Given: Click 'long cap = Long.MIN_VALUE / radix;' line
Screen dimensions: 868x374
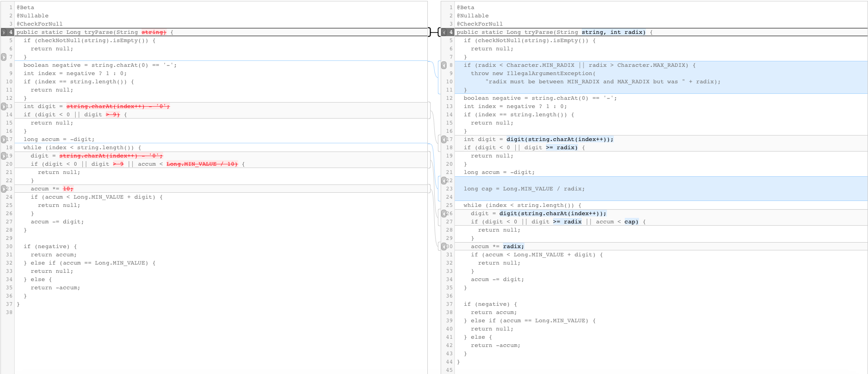Looking at the screenshot, I should pyautogui.click(x=524, y=189).
